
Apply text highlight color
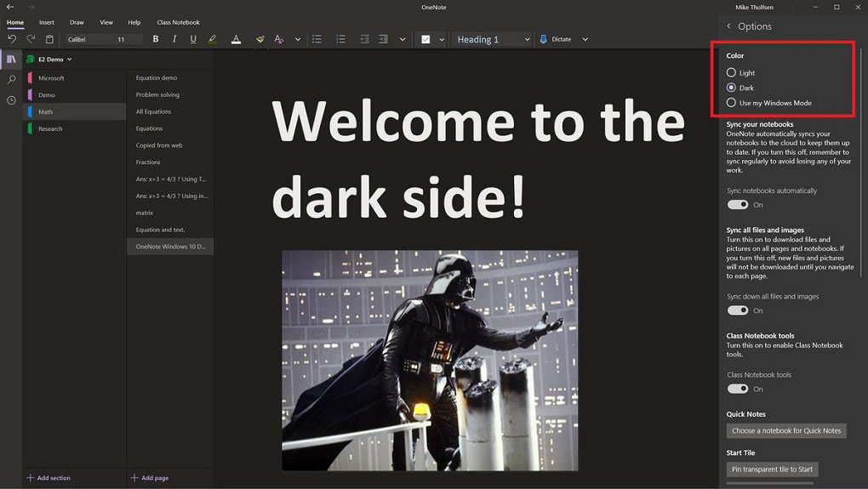(212, 39)
